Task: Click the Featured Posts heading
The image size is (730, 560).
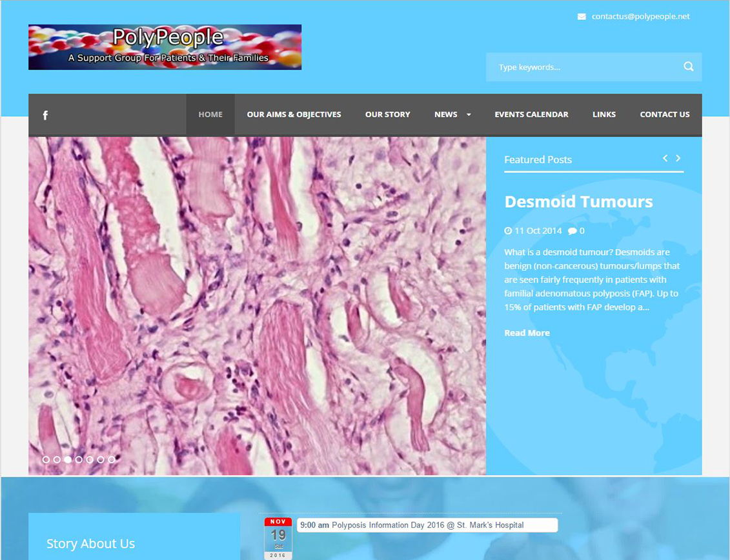Action: coord(538,159)
